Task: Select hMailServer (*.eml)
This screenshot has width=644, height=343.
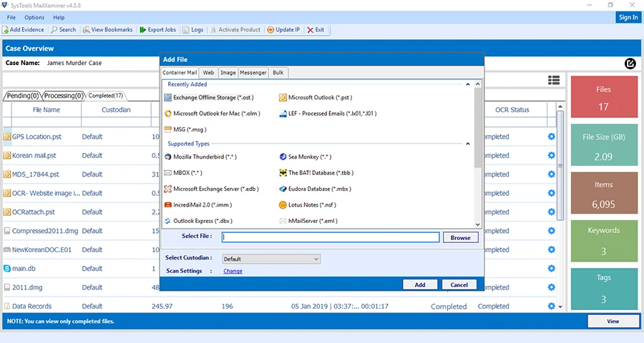Action: coord(308,221)
